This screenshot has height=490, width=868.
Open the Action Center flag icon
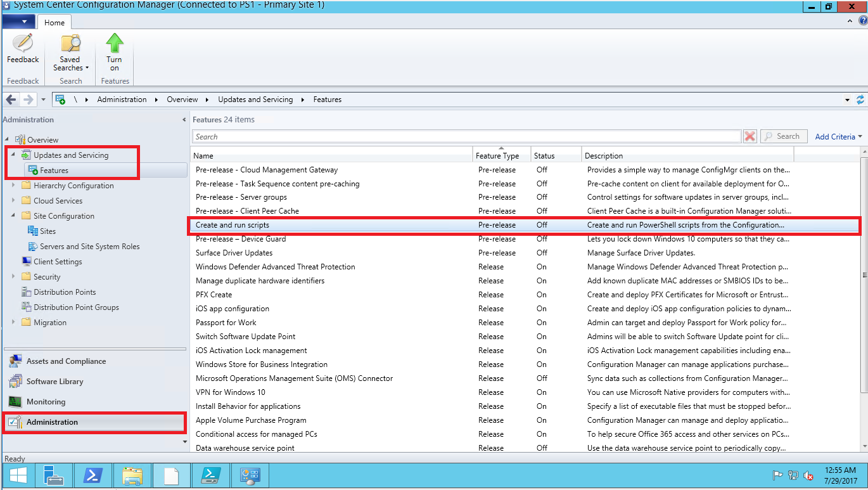778,475
